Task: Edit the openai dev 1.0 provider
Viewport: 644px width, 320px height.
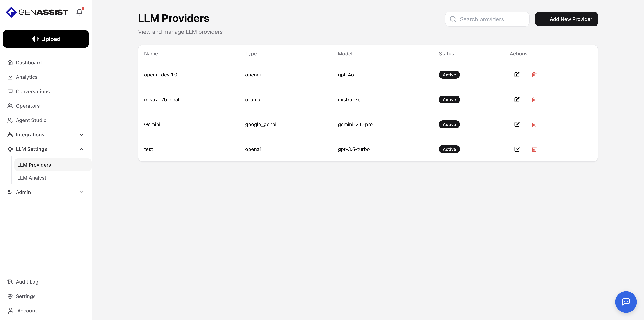Action: [x=517, y=75]
